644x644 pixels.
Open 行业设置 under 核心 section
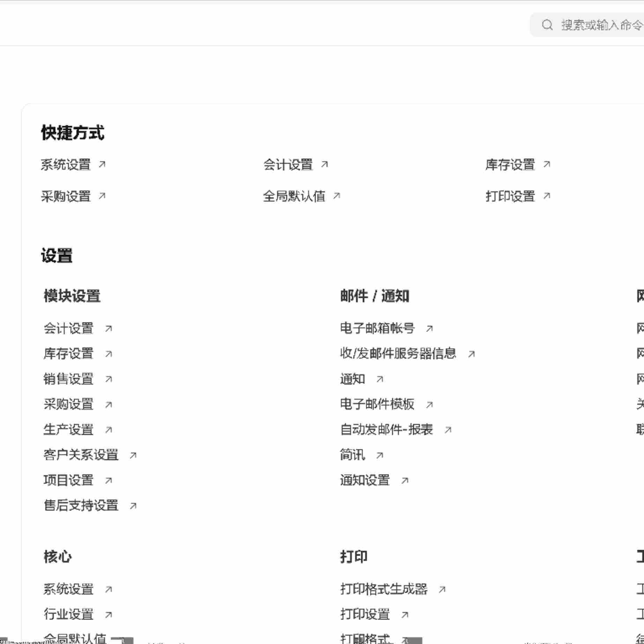69,614
